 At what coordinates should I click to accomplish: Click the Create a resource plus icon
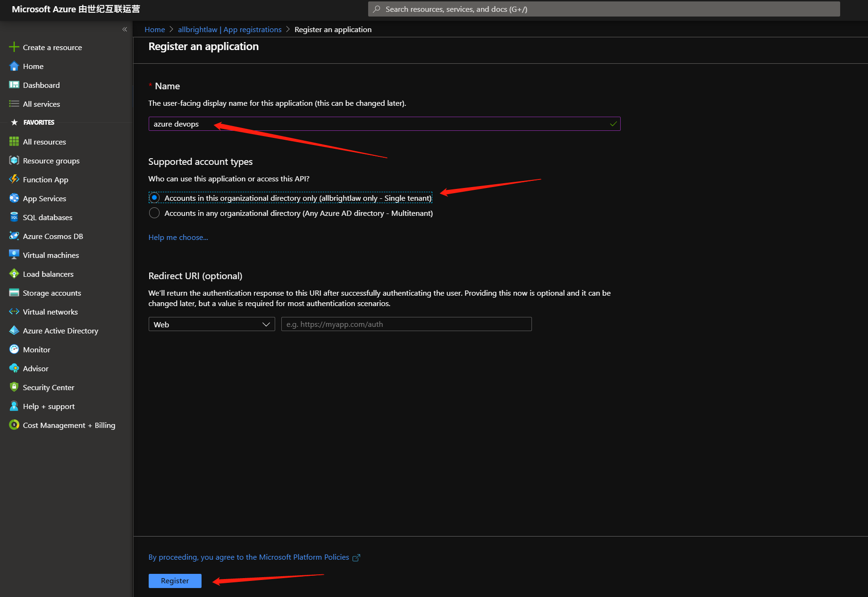(x=14, y=47)
